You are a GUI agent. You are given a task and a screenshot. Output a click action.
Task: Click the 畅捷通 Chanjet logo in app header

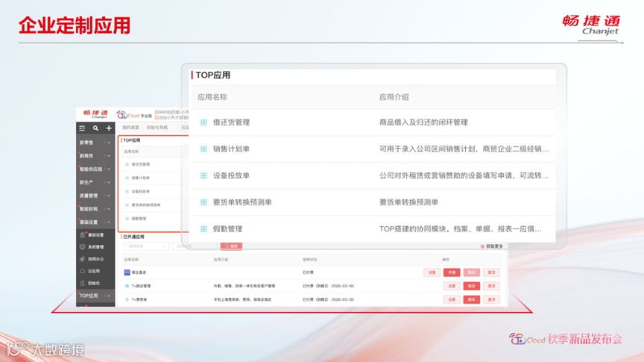tap(95, 114)
